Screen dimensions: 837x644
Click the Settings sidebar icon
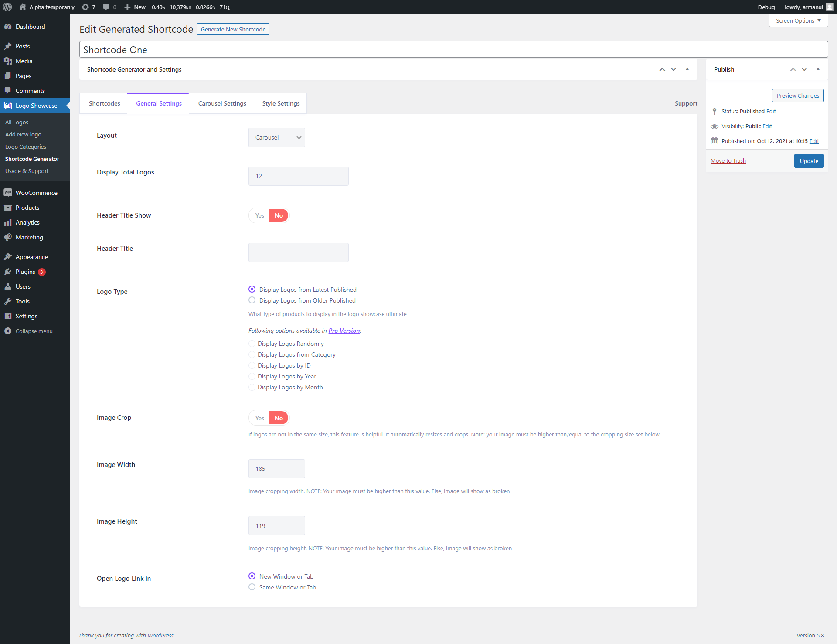(8, 316)
